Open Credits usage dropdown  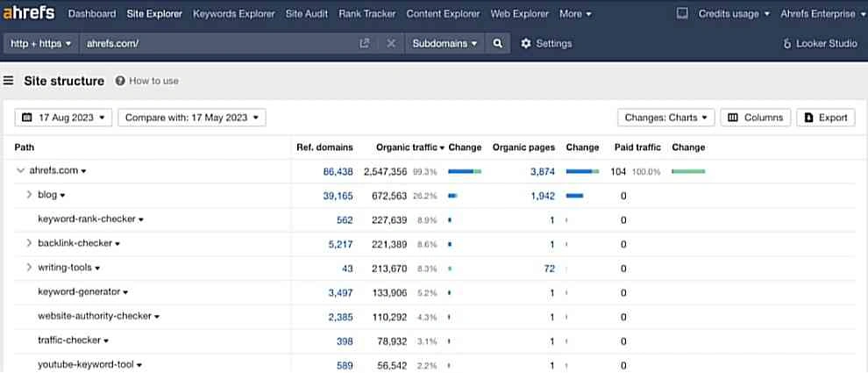coord(734,14)
